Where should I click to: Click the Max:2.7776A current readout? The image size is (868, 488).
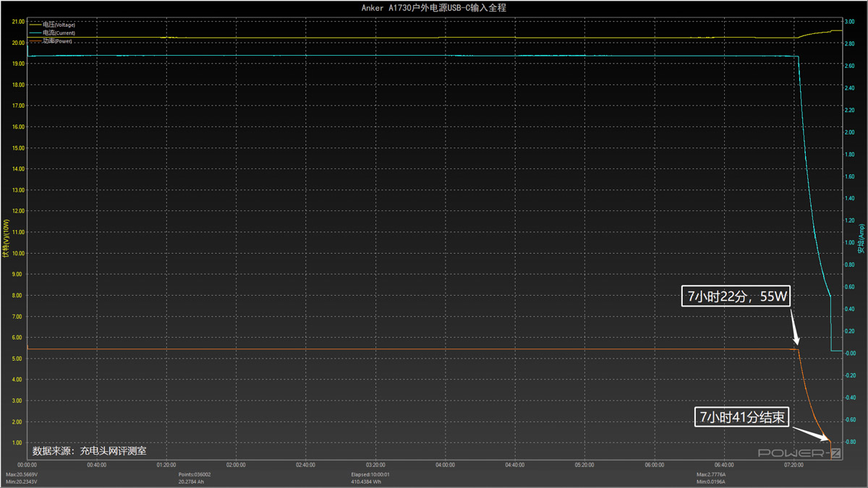coord(712,474)
